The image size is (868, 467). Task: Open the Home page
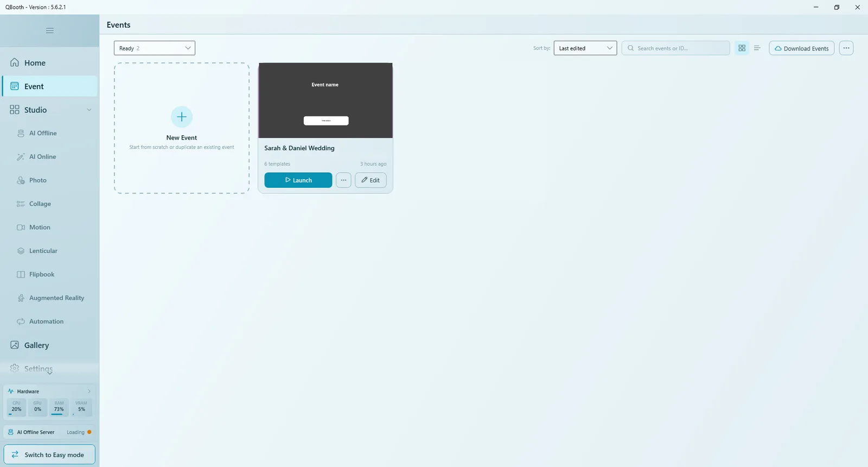pyautogui.click(x=49, y=63)
